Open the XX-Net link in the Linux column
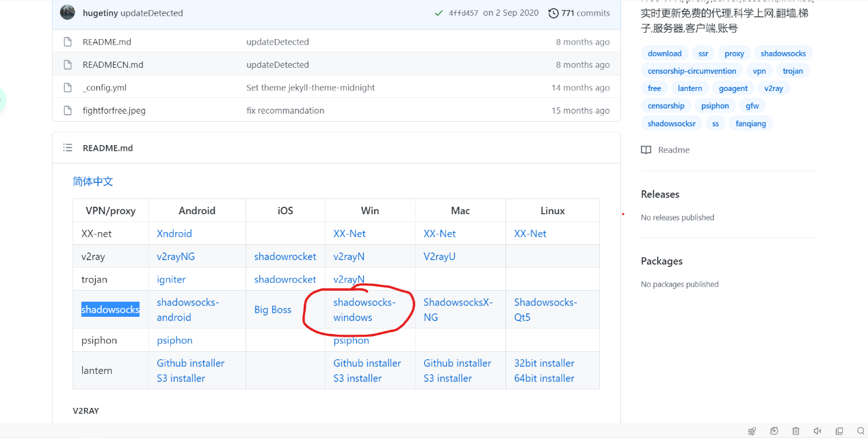Viewport: 868px width, 438px height. 530,233
